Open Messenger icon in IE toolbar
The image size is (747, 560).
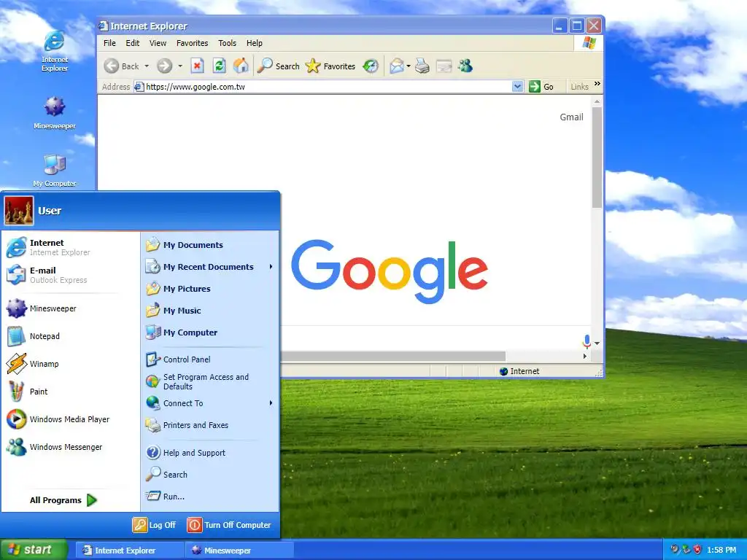click(x=465, y=66)
